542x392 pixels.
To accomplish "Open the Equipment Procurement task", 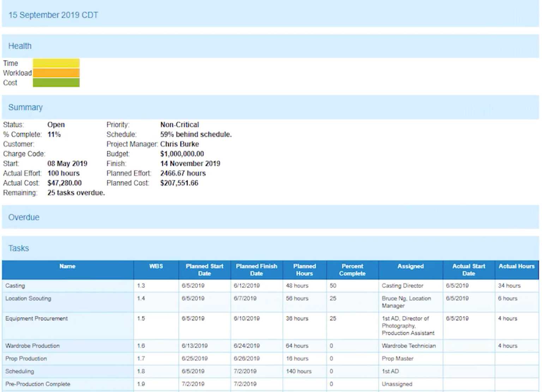I will 36,318.
